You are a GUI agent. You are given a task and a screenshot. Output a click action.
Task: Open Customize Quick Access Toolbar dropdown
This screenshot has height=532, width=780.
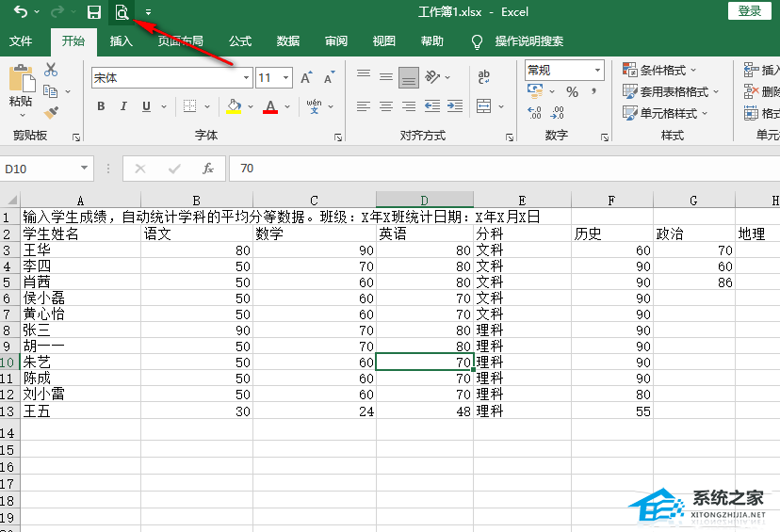pyautogui.click(x=148, y=12)
